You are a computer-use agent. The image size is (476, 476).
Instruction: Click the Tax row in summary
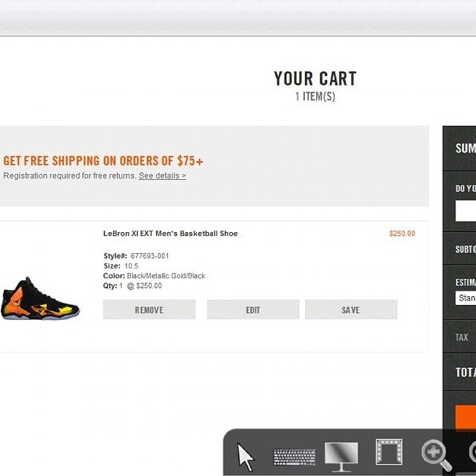pos(462,338)
